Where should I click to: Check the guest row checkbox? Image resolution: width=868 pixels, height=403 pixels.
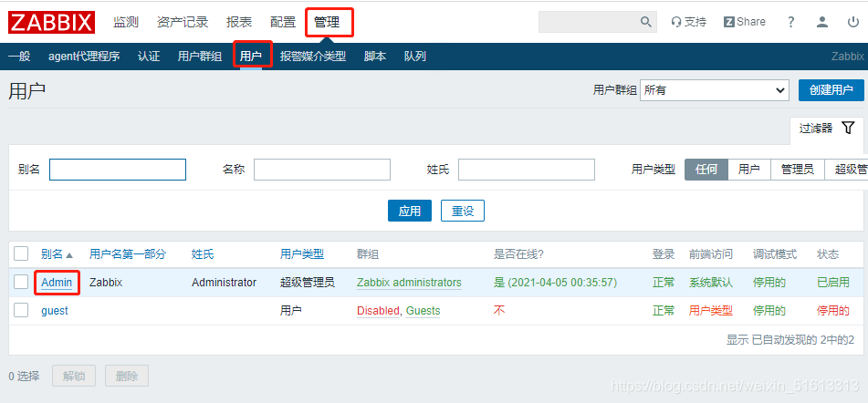tap(21, 310)
